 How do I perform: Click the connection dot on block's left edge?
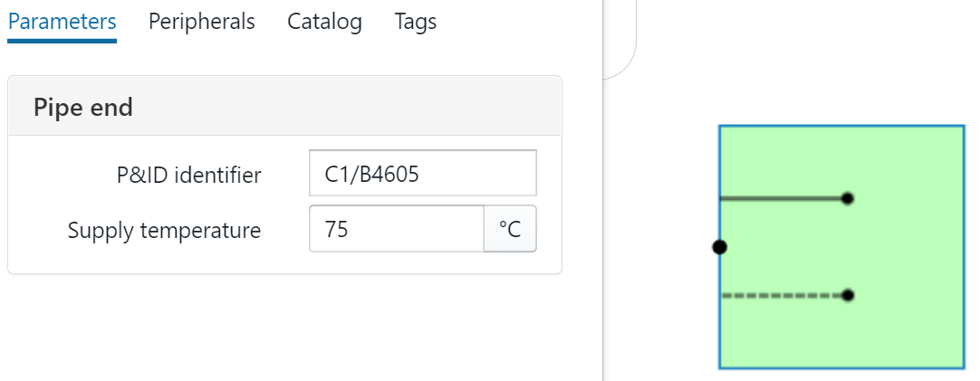(719, 246)
